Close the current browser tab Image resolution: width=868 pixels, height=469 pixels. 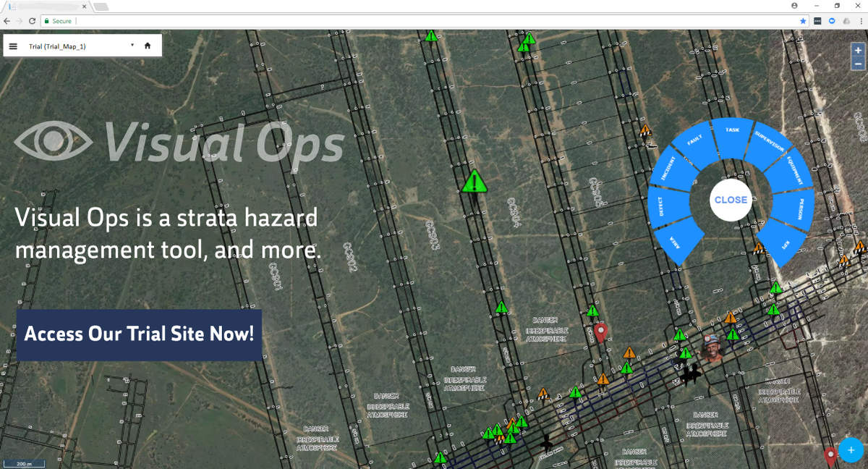tap(84, 7)
